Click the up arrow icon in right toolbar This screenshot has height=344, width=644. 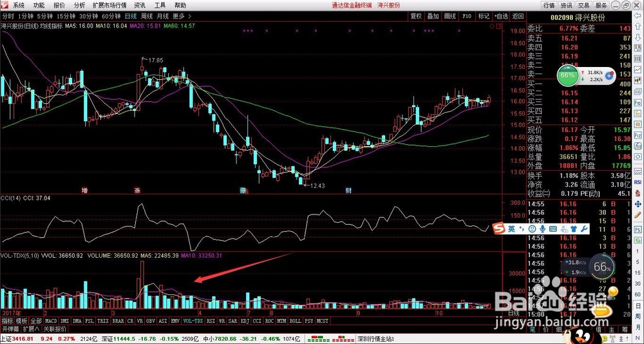pyautogui.click(x=638, y=26)
